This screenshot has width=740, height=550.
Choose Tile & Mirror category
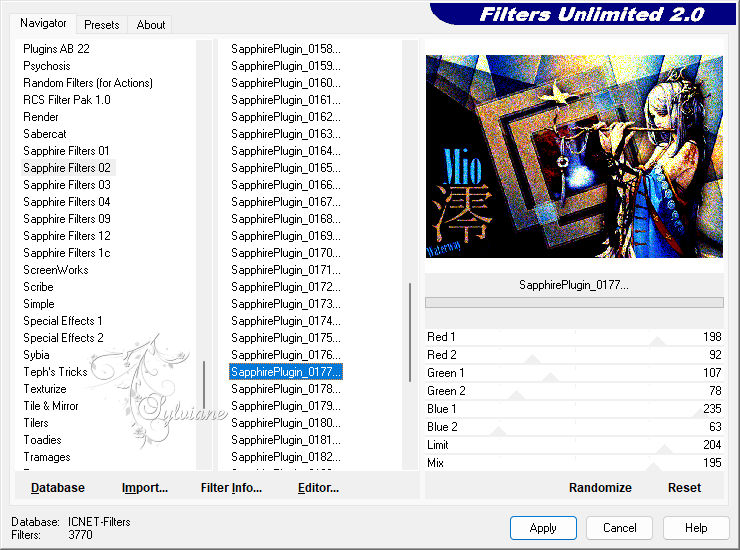[51, 406]
